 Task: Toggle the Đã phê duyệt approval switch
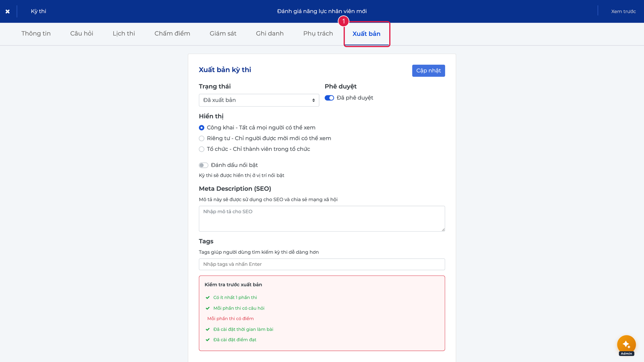click(329, 98)
